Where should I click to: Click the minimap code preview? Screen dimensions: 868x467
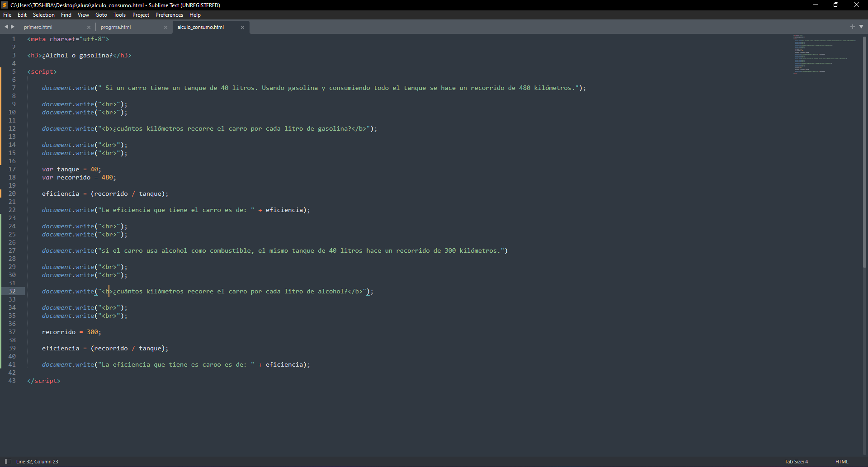click(x=824, y=54)
